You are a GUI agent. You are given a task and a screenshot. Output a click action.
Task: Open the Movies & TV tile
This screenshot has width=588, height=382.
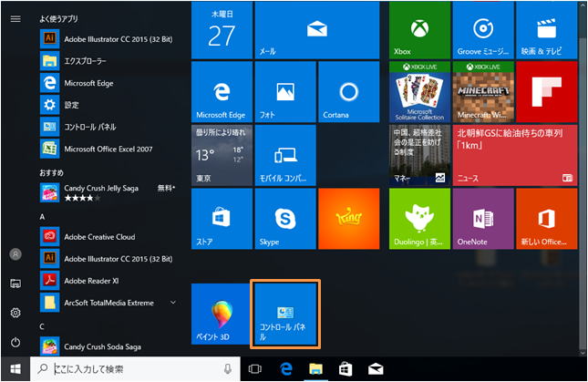pos(546,30)
